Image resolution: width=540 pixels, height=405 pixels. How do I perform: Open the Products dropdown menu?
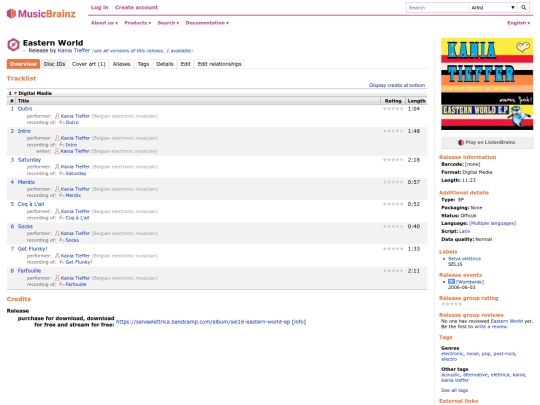coord(138,23)
